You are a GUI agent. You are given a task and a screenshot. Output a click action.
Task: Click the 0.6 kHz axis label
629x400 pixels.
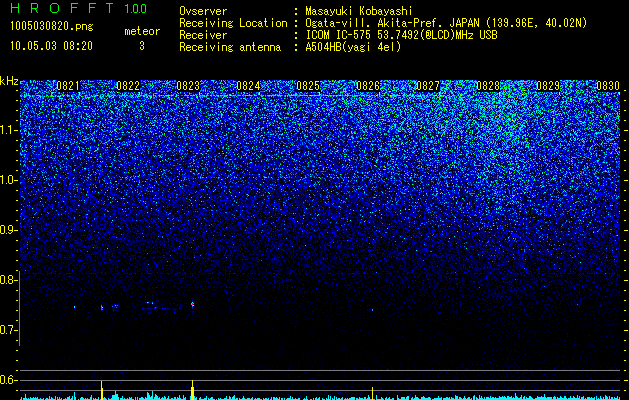pos(9,380)
